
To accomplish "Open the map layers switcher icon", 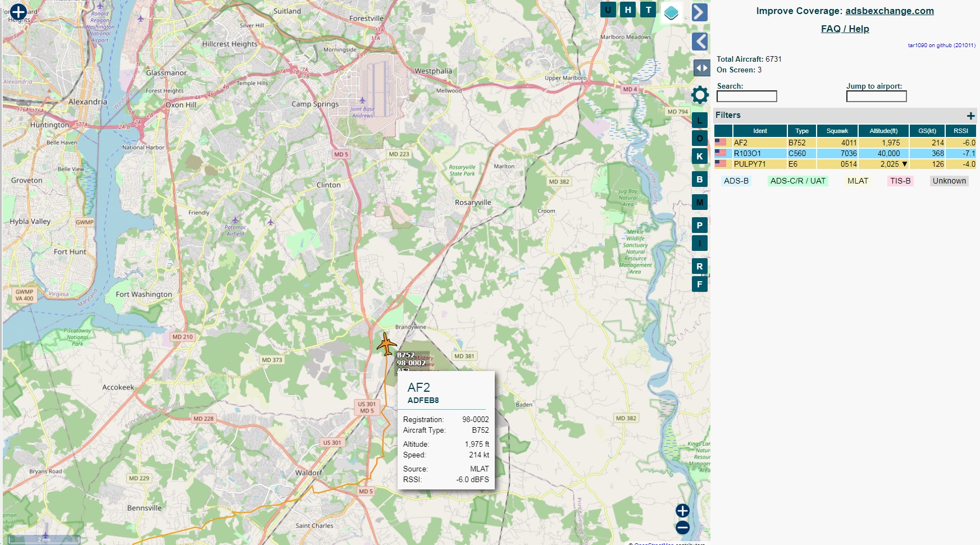I will [671, 12].
